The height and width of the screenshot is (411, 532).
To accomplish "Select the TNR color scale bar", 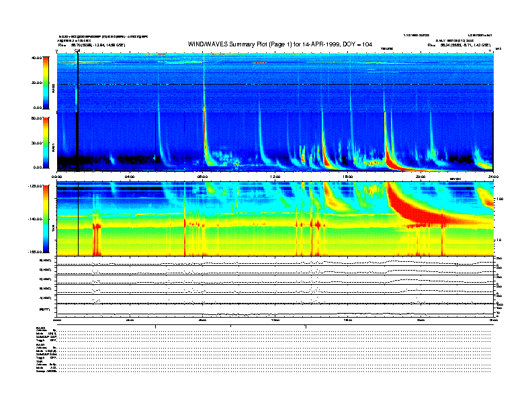I will coord(46,219).
